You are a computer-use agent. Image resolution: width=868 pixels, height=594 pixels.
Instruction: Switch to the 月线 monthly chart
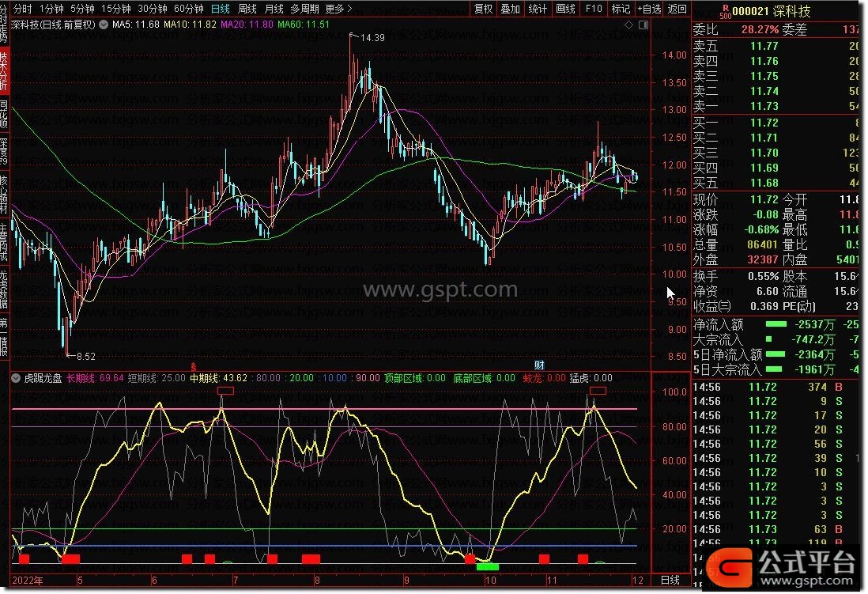[x=274, y=9]
